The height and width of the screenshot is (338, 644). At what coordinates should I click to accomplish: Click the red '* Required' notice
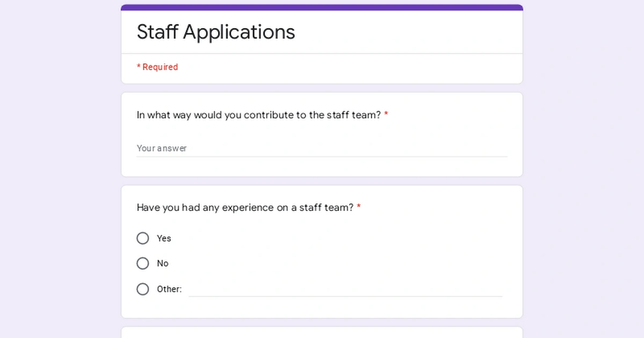pyautogui.click(x=157, y=67)
